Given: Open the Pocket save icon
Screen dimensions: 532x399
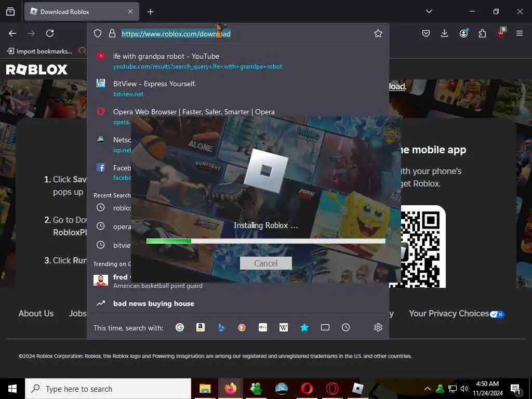Looking at the screenshot, I should 426,33.
